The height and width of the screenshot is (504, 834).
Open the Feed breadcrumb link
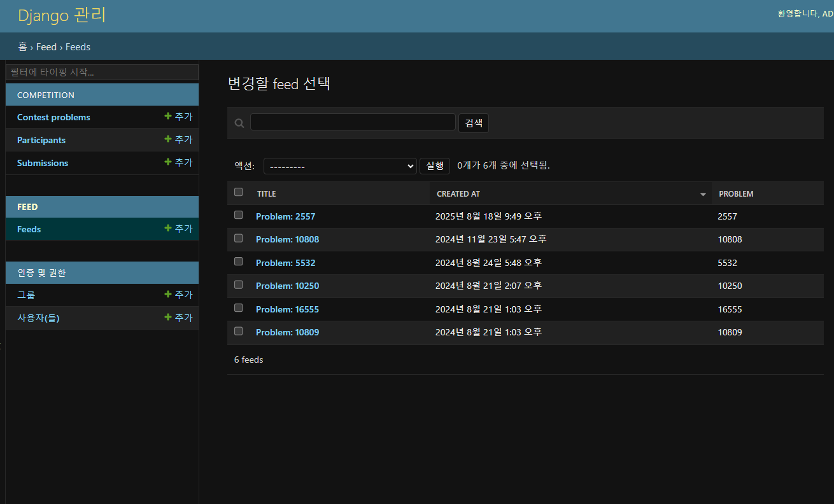tap(46, 47)
